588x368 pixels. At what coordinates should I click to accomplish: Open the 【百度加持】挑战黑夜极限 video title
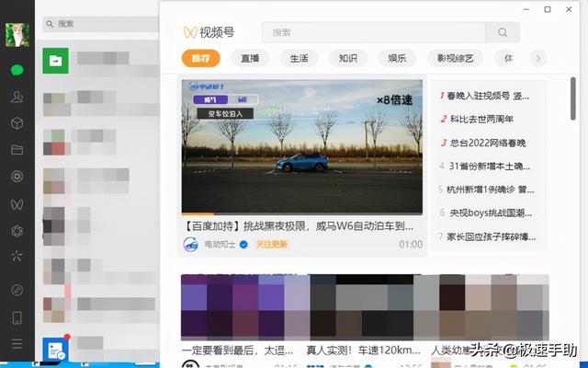[299, 226]
